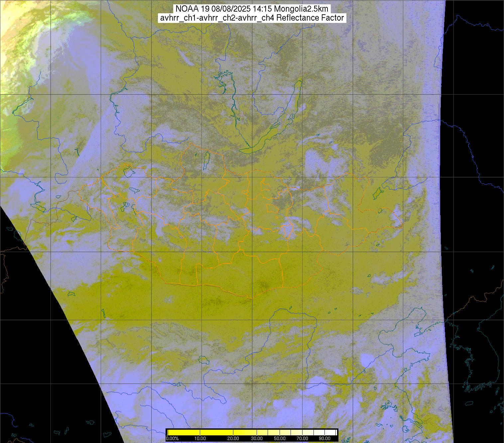Click the "20.00" scale label
Viewport: 504px width, 443px height.
pyautogui.click(x=233, y=439)
